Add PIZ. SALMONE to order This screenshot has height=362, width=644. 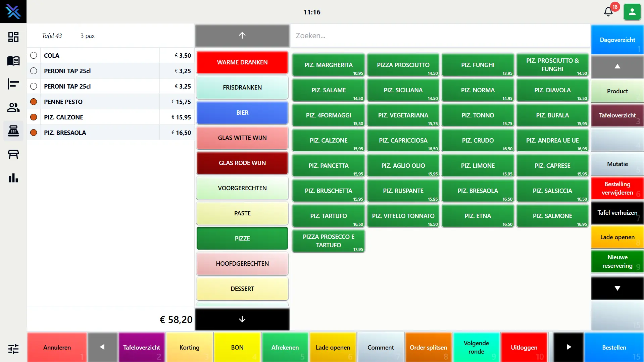[552, 216]
